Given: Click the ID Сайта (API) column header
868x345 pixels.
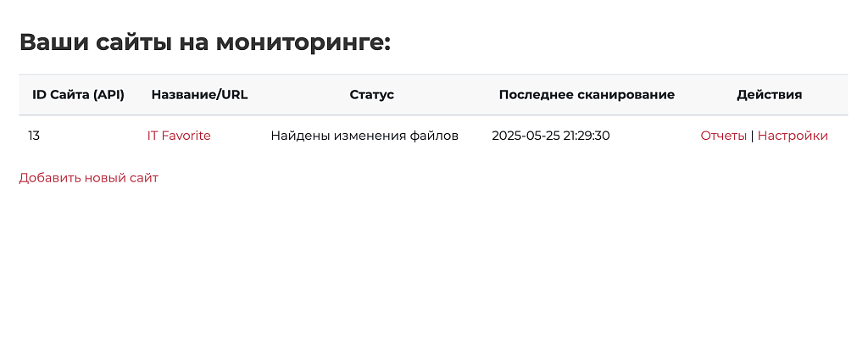Looking at the screenshot, I should tap(79, 95).
